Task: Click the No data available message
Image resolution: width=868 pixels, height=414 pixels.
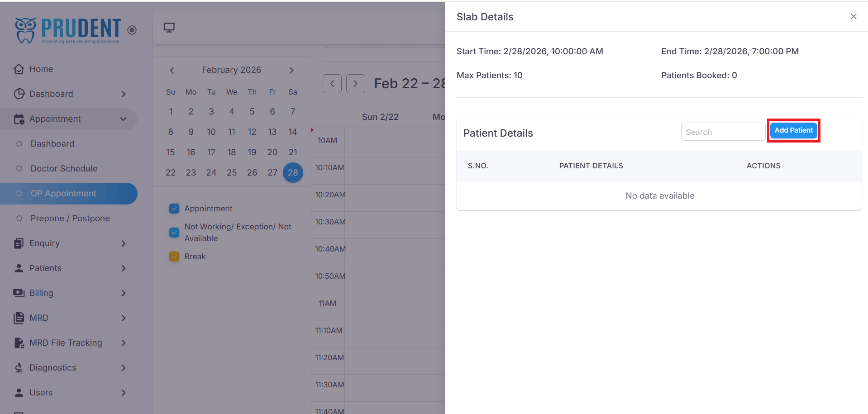Action: pos(660,195)
